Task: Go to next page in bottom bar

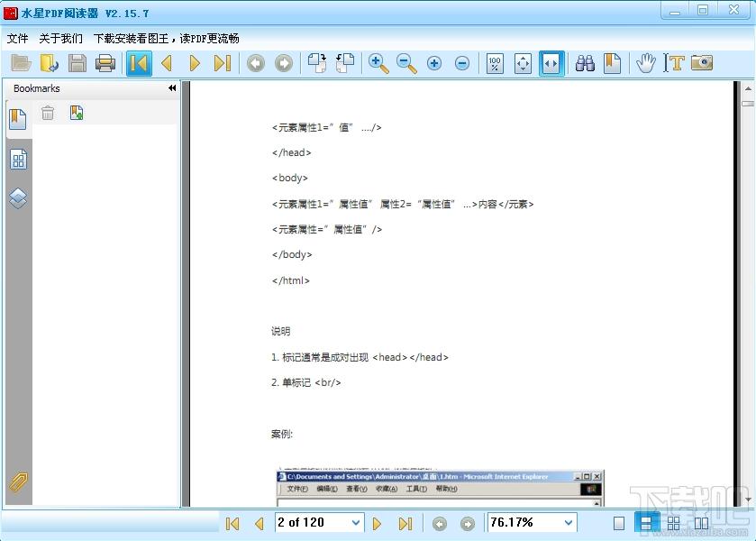Action: (377, 524)
